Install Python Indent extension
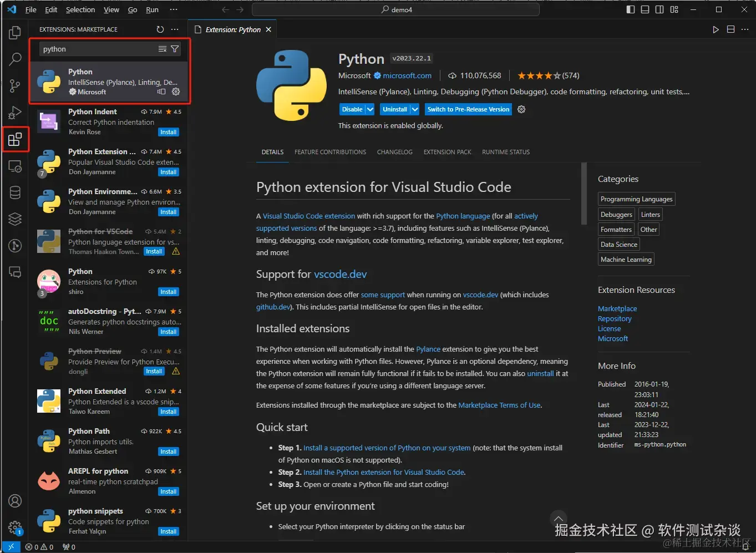This screenshot has height=553, width=756. (x=169, y=132)
